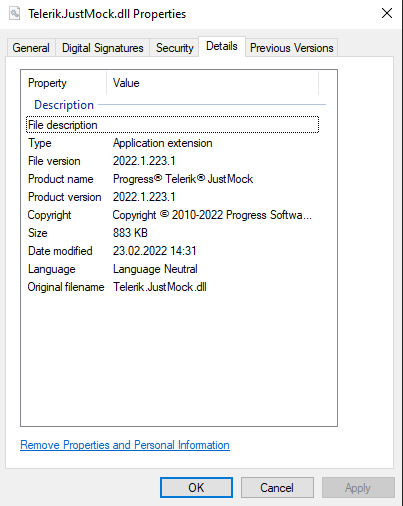The image size is (403, 506).
Task: Open the Digital Signatures tab
Action: click(103, 48)
